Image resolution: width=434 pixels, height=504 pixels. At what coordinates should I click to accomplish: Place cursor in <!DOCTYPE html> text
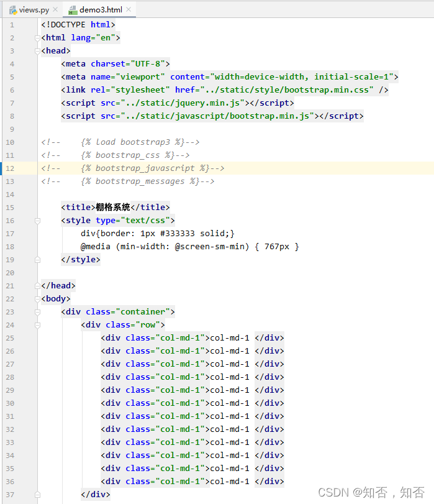(x=78, y=25)
